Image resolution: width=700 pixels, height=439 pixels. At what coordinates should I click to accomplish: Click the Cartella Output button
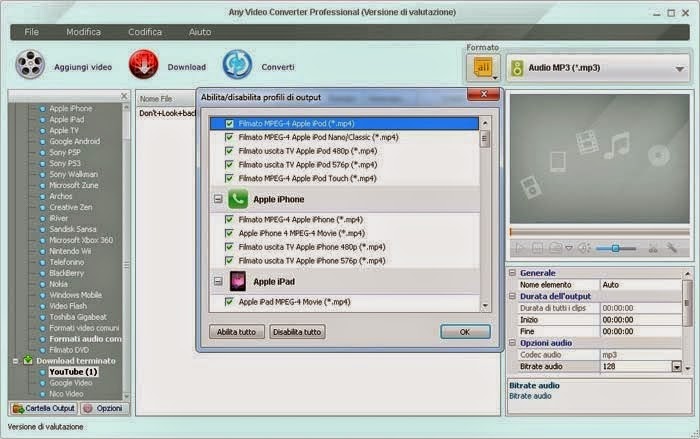tap(44, 408)
